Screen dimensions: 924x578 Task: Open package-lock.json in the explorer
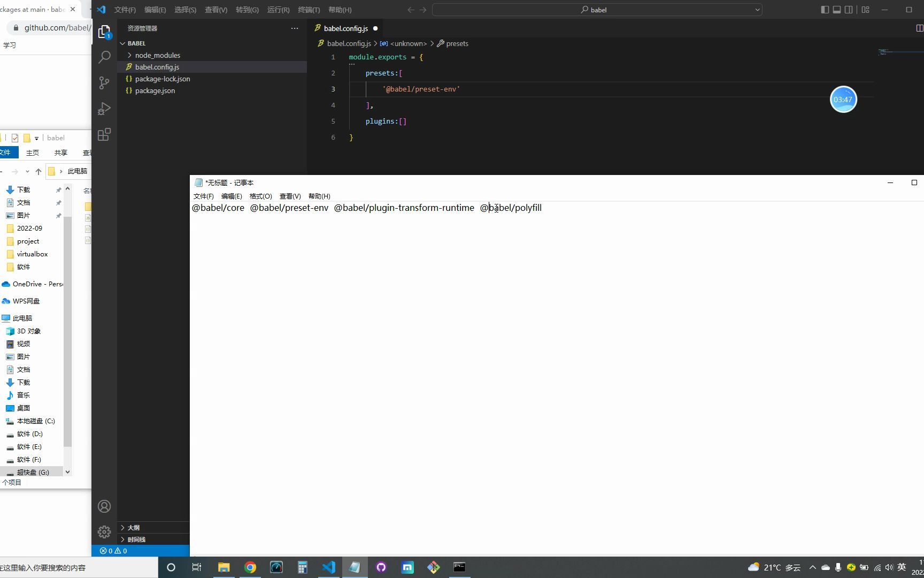pos(163,79)
